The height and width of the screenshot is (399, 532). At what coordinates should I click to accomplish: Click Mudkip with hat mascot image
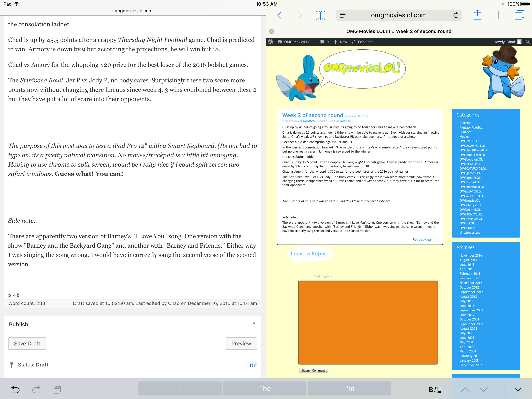pyautogui.click(x=503, y=72)
